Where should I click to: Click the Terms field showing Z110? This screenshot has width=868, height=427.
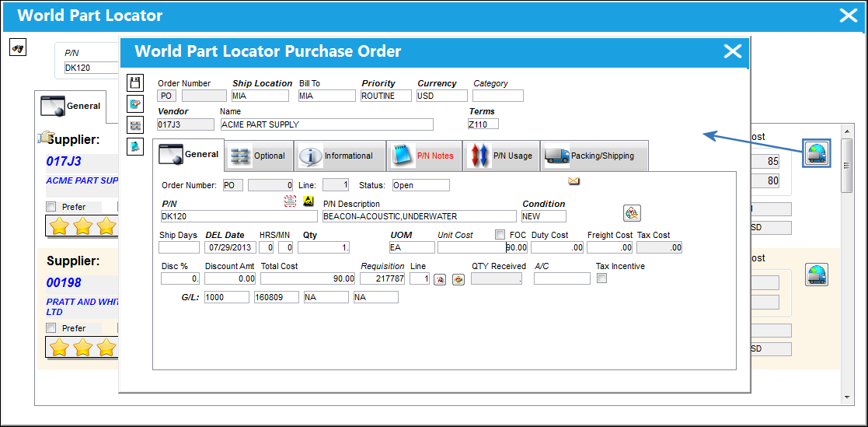point(483,124)
